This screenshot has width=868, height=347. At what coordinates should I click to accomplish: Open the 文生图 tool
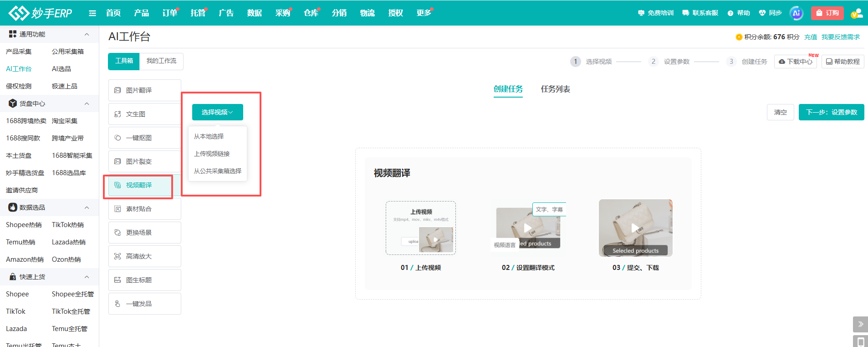144,114
